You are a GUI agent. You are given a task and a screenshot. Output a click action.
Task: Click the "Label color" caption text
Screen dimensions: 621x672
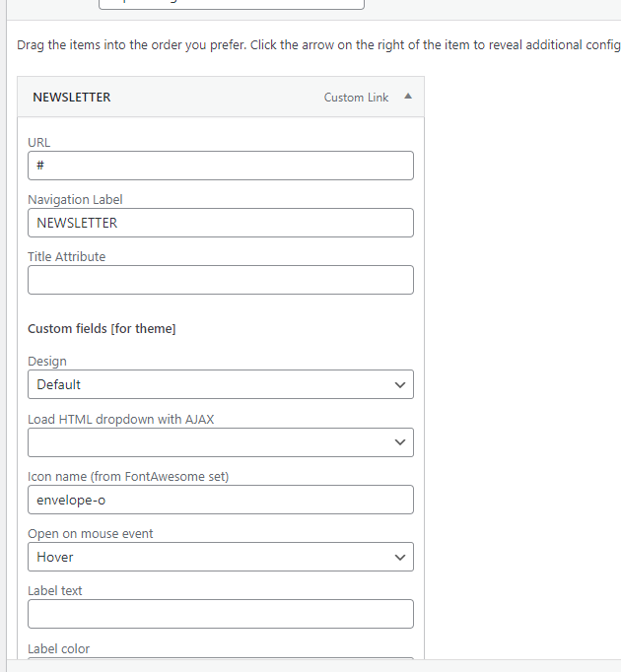(58, 648)
